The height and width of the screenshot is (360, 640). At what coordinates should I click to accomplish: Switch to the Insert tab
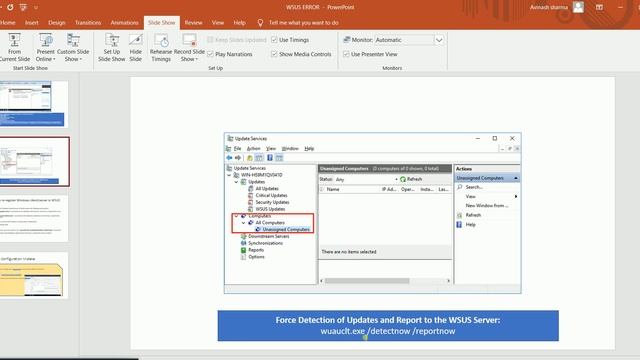[31, 22]
